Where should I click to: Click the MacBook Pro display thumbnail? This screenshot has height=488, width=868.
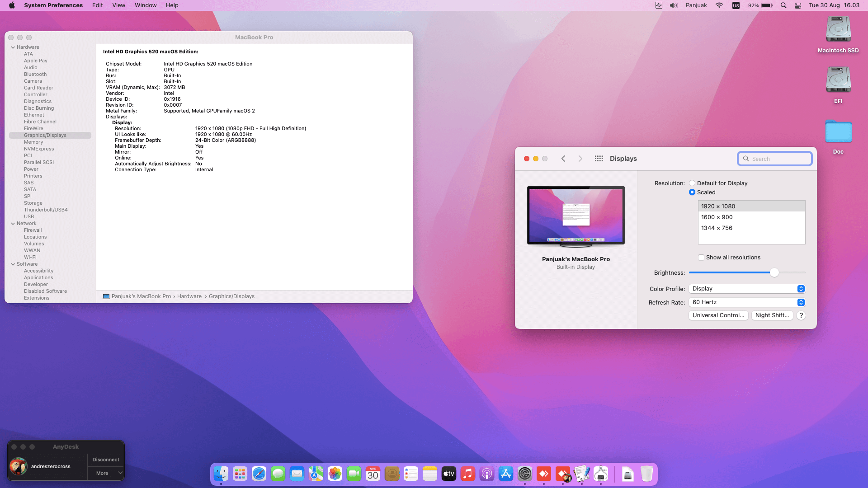click(576, 216)
